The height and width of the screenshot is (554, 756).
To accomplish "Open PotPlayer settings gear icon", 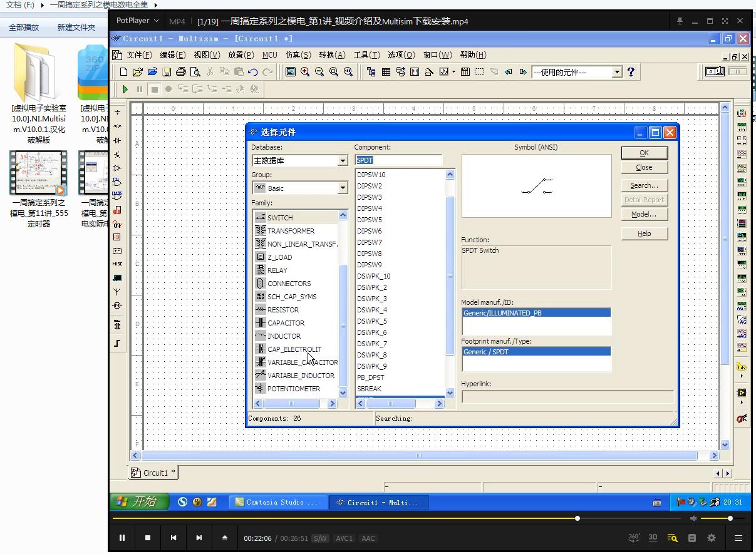I will click(712, 538).
